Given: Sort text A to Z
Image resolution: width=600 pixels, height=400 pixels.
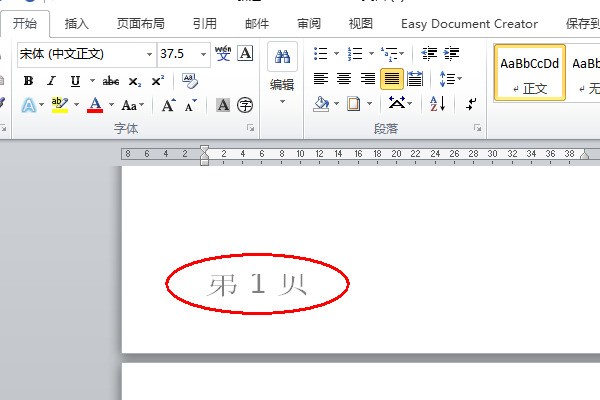Looking at the screenshot, I should (x=437, y=103).
